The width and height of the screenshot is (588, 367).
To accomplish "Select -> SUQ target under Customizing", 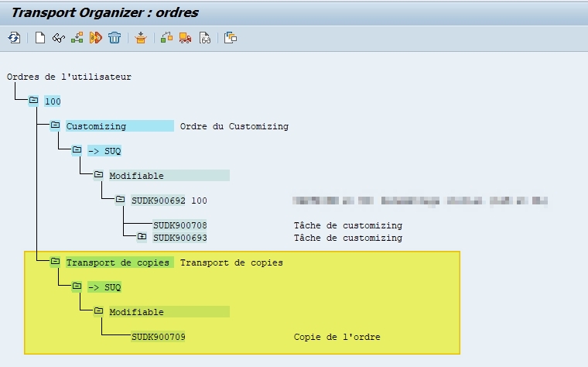I will click(104, 151).
